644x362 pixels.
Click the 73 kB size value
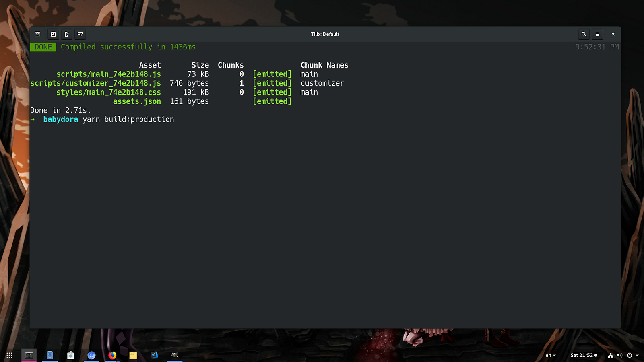(198, 74)
